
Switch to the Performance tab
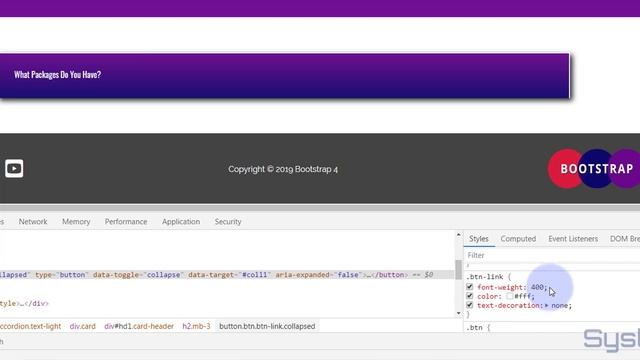coord(126,222)
